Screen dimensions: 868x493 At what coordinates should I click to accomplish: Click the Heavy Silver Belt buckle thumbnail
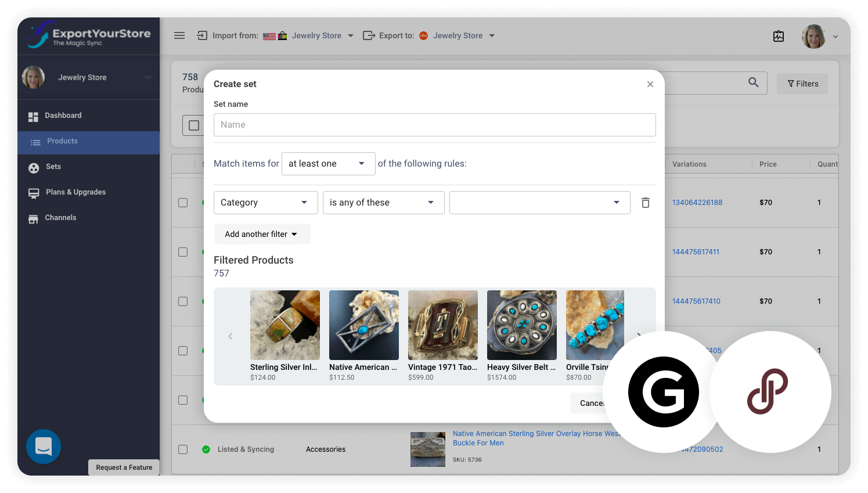[522, 325]
